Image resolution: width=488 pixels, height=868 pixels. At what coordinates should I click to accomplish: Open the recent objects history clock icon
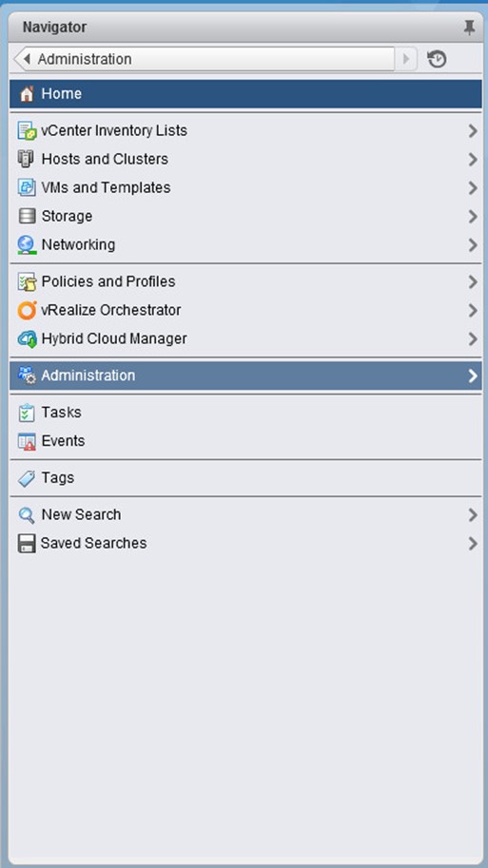[x=437, y=59]
